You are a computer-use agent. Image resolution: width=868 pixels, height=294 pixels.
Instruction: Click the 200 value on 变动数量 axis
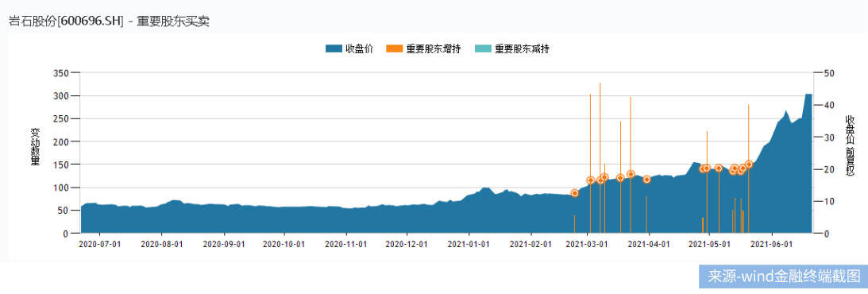coord(61,141)
